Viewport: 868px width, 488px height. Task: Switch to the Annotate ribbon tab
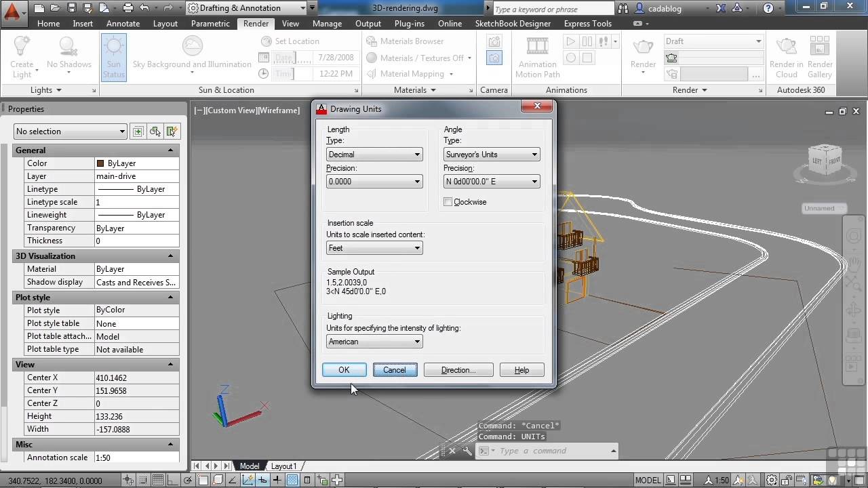(123, 23)
